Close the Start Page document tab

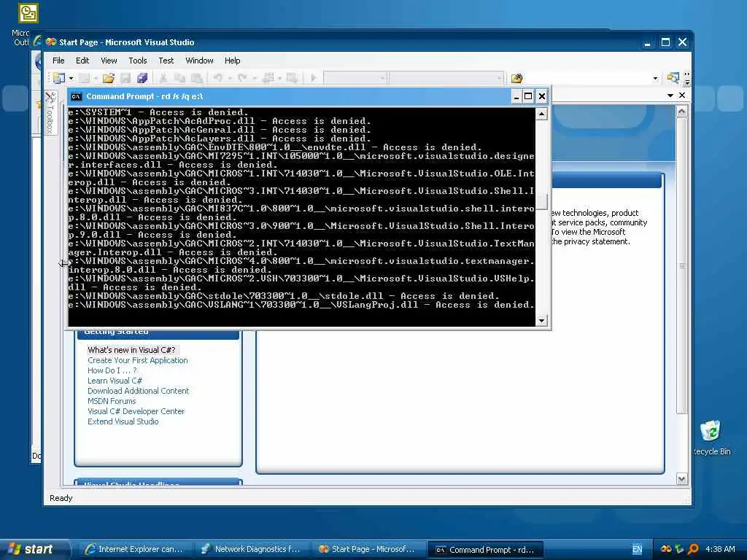[682, 96]
